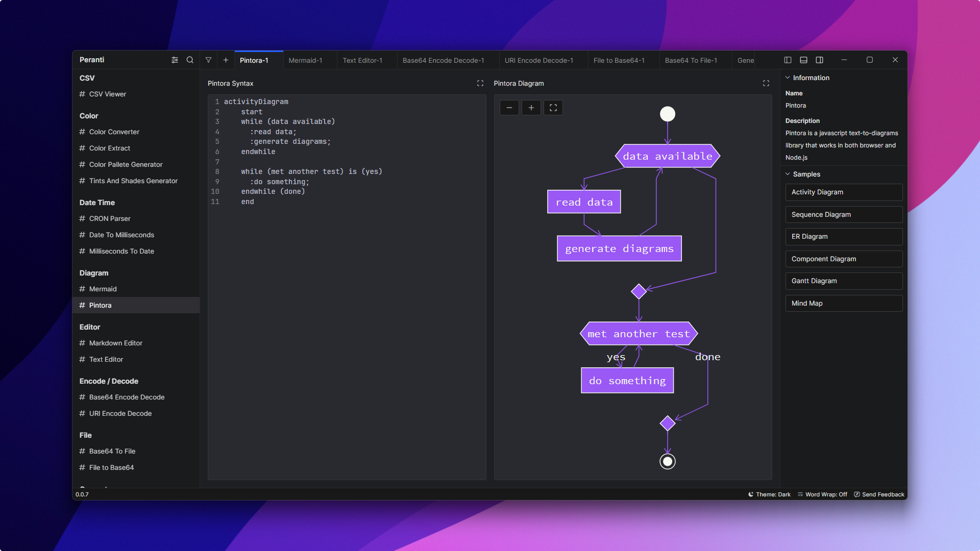Select Markdown Editor in the sidebar
Screen dimensions: 980x551
[x=115, y=343]
